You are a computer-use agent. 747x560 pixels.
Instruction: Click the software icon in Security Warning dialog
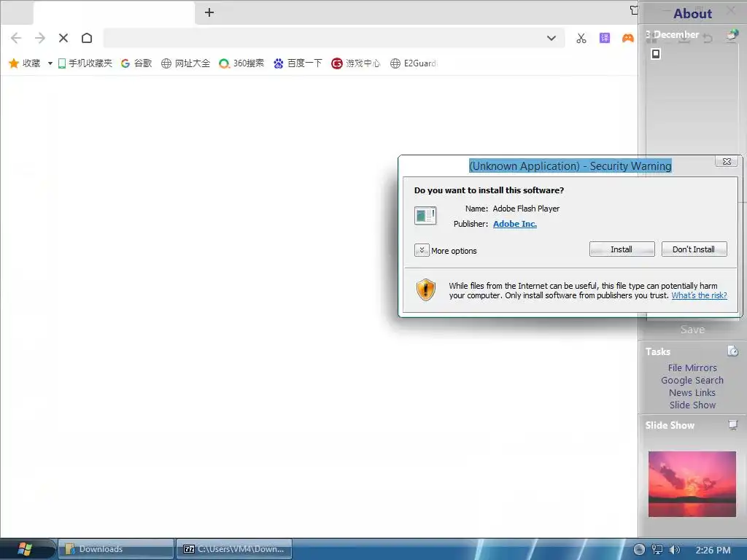click(x=425, y=216)
